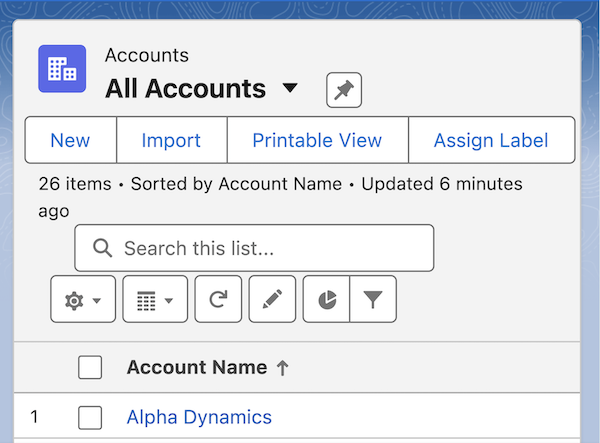This screenshot has height=443, width=600.
Task: Check the box next to Alpha Dynamics
Action: tap(90, 418)
